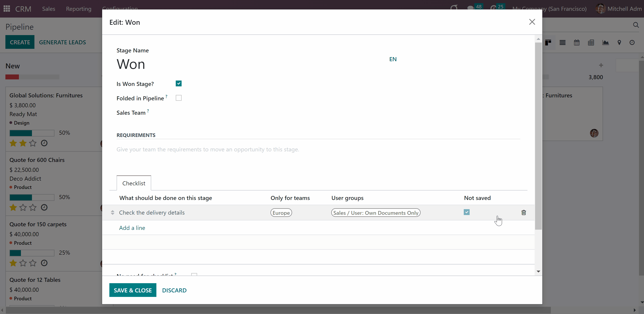Open company switcher 'My Company (San Francisco)'

click(549, 9)
